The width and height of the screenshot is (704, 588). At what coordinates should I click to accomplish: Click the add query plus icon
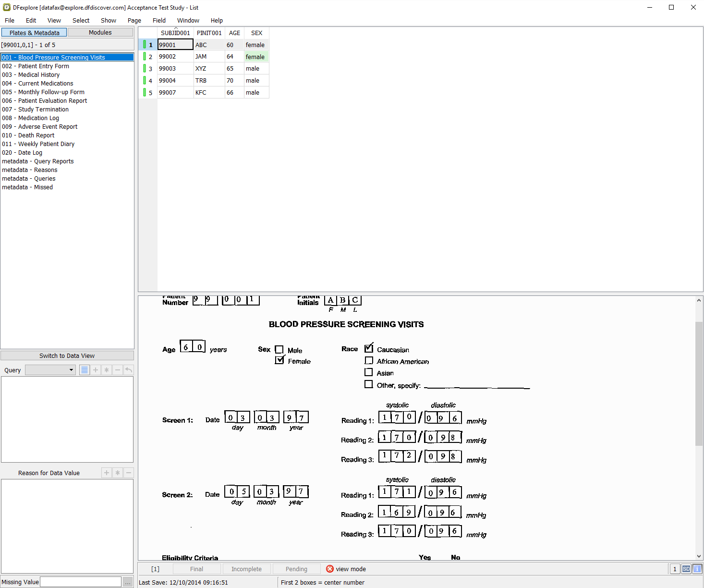pos(96,370)
